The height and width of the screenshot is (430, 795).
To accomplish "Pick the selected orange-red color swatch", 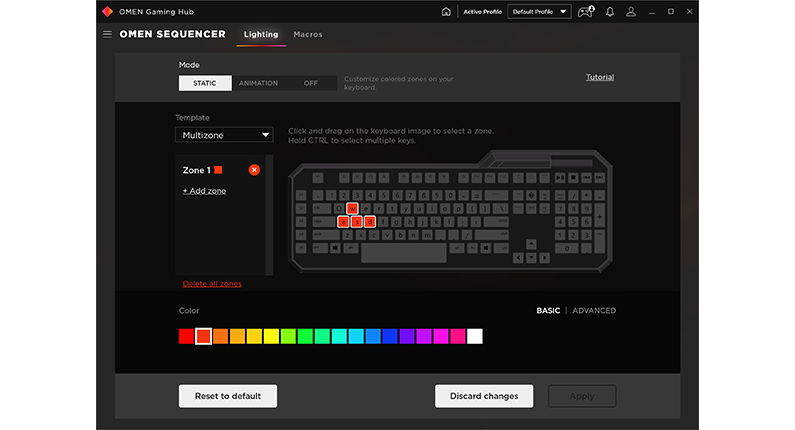I will click(203, 336).
